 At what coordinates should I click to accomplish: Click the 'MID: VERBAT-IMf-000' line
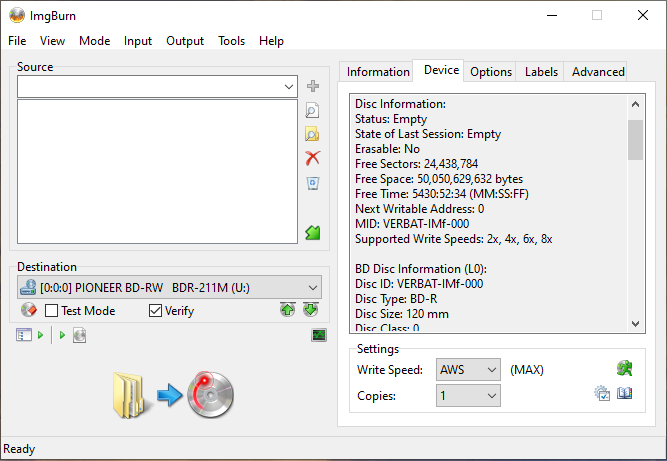(412, 224)
